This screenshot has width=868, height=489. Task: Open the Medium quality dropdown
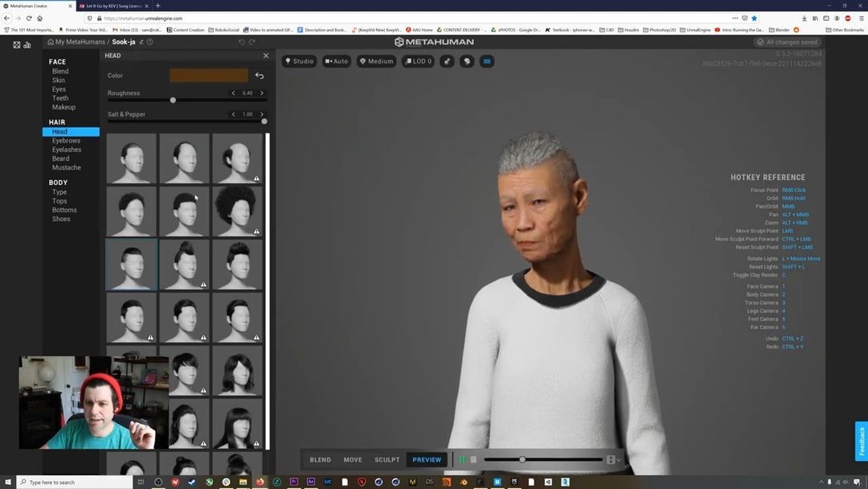click(x=376, y=61)
